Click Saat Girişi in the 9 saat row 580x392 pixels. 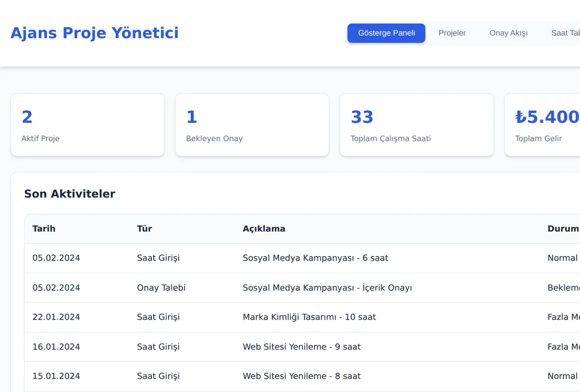(x=158, y=347)
